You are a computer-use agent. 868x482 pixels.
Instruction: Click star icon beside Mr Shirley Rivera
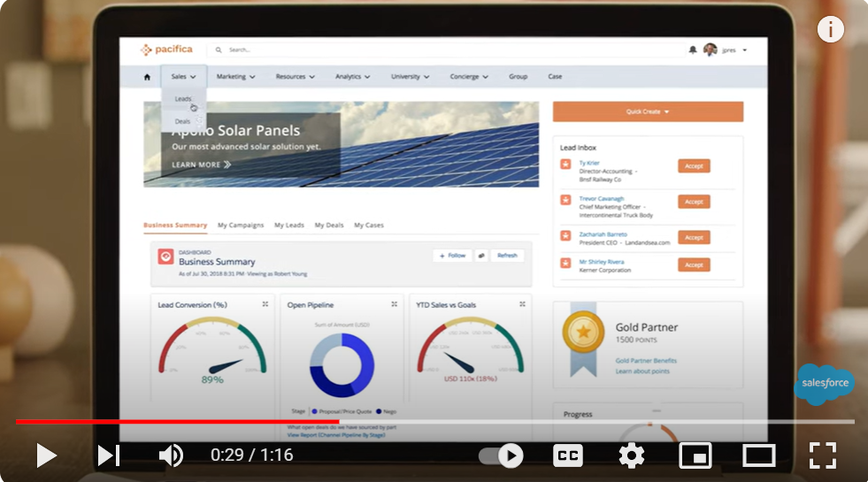(x=565, y=263)
